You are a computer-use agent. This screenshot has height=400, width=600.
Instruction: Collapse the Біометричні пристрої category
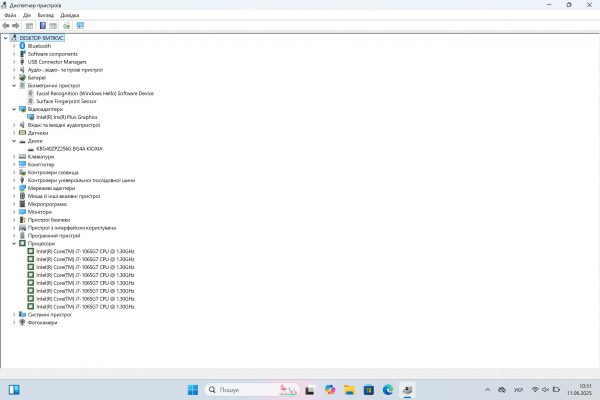point(14,85)
